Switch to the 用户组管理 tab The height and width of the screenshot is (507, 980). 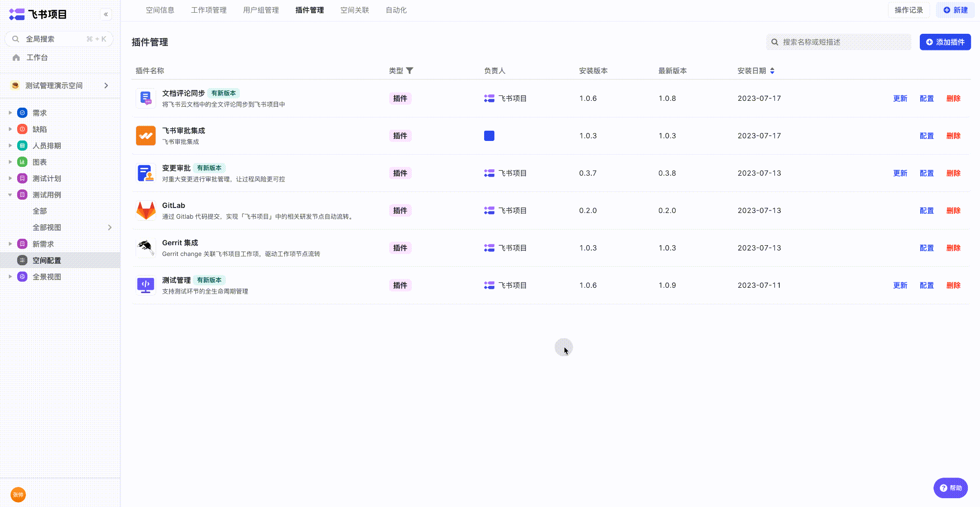(x=261, y=10)
